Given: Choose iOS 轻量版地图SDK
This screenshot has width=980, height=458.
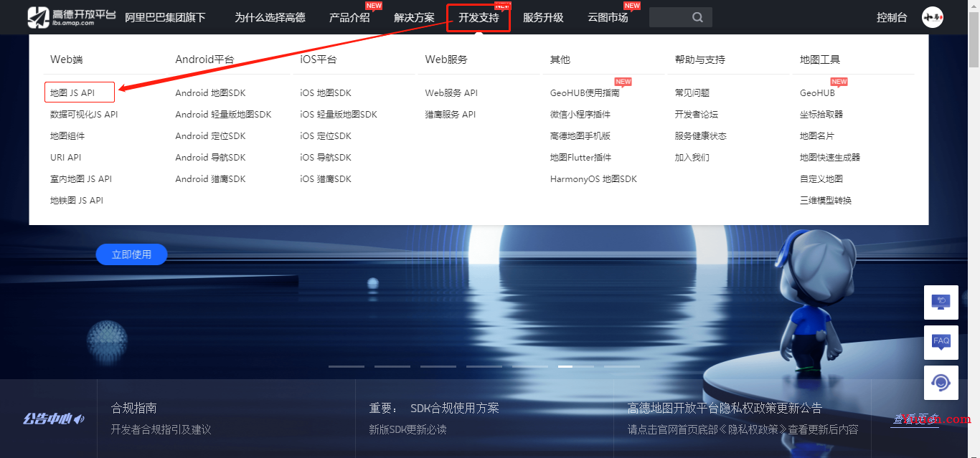Looking at the screenshot, I should pyautogui.click(x=339, y=115).
